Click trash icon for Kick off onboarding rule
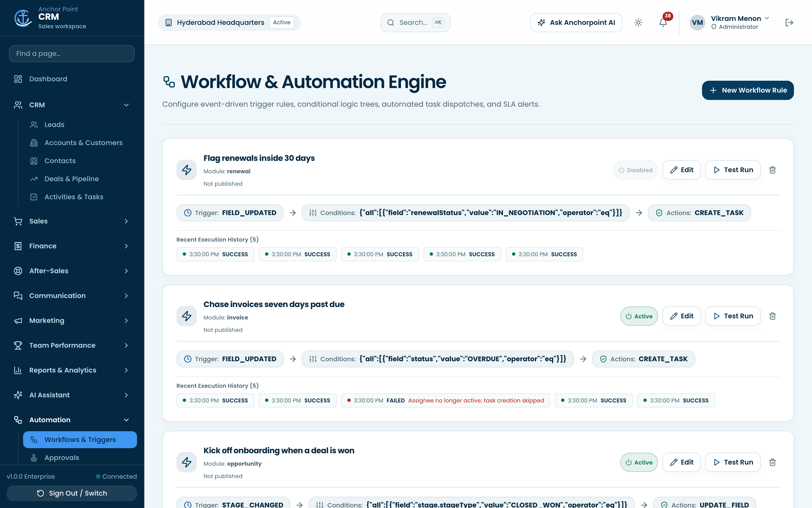Image resolution: width=812 pixels, height=508 pixels. (773, 462)
